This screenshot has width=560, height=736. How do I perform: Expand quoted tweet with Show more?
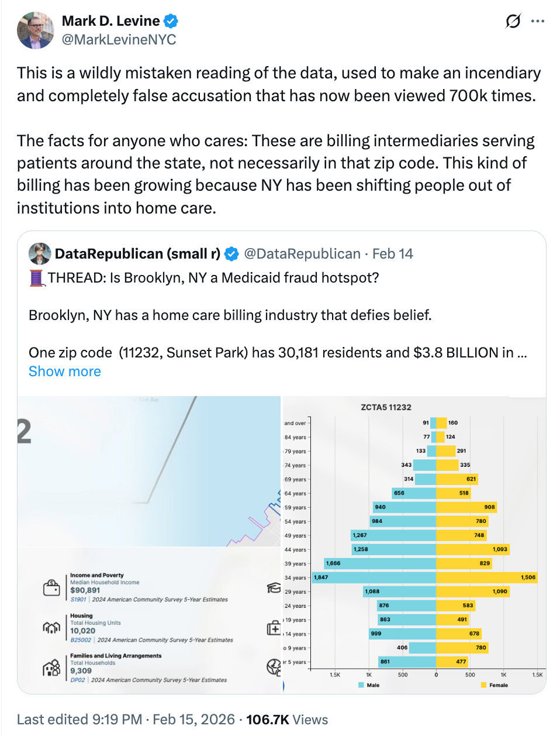click(65, 372)
